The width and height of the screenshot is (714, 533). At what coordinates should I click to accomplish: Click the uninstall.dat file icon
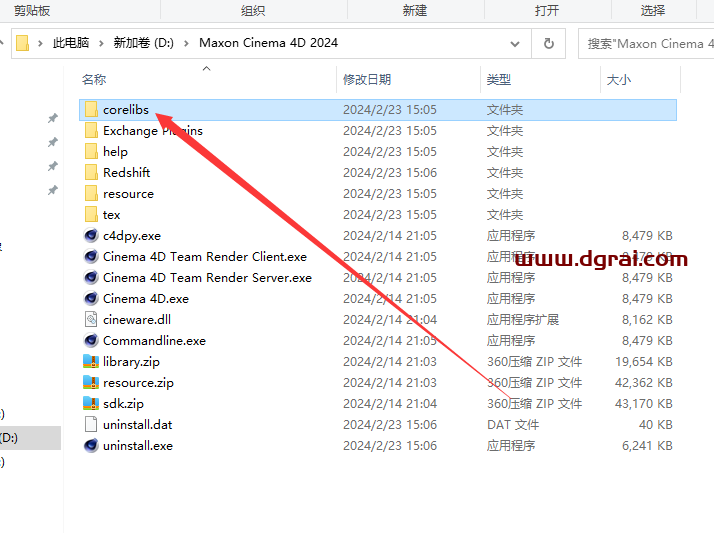[91, 424]
